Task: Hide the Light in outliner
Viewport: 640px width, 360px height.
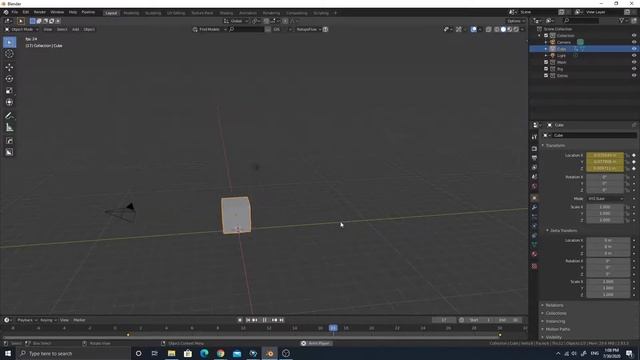Action: [634, 56]
